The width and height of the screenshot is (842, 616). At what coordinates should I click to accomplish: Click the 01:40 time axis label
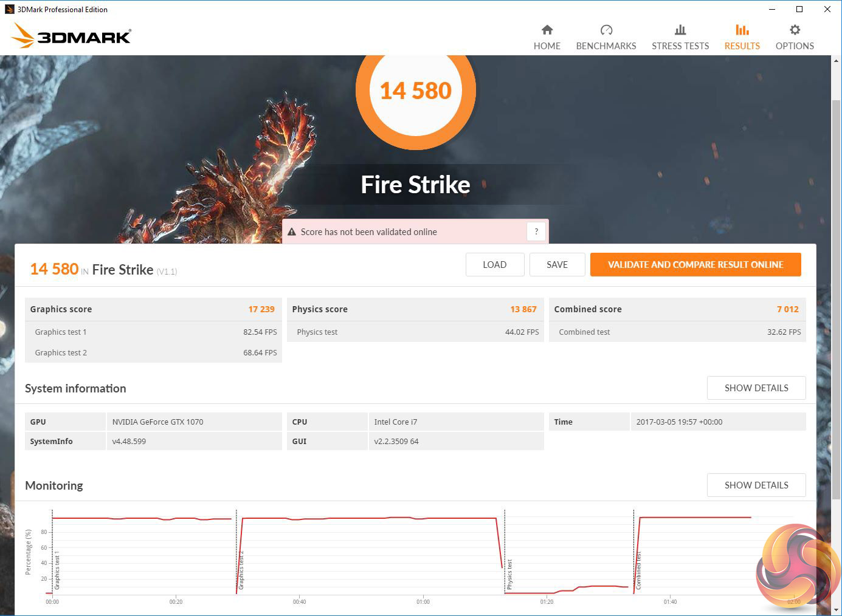click(x=670, y=602)
